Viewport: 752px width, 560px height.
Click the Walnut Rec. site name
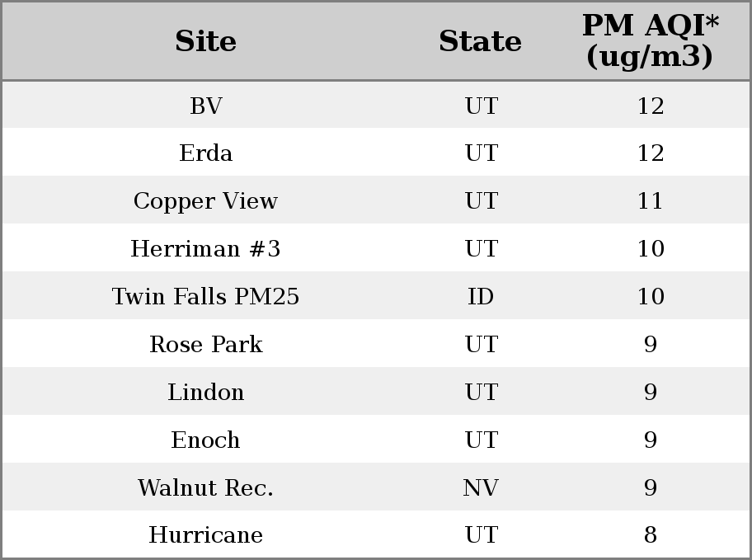(x=206, y=487)
